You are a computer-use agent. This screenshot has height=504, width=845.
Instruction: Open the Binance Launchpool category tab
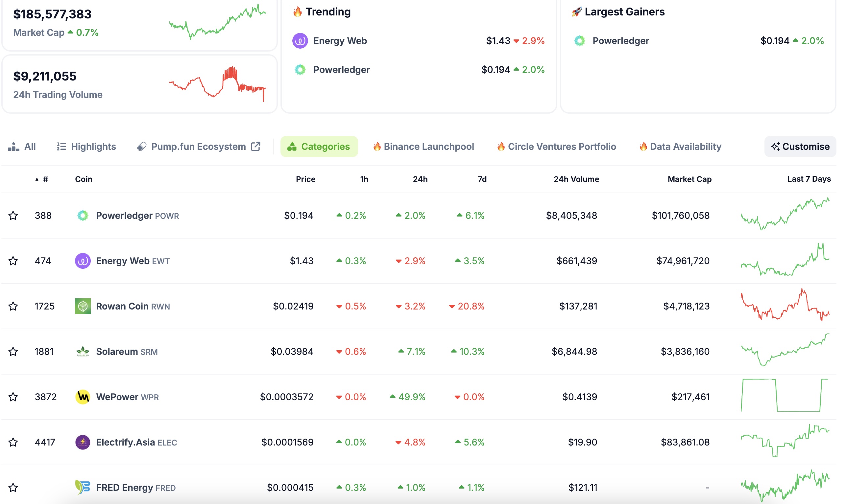tap(423, 147)
